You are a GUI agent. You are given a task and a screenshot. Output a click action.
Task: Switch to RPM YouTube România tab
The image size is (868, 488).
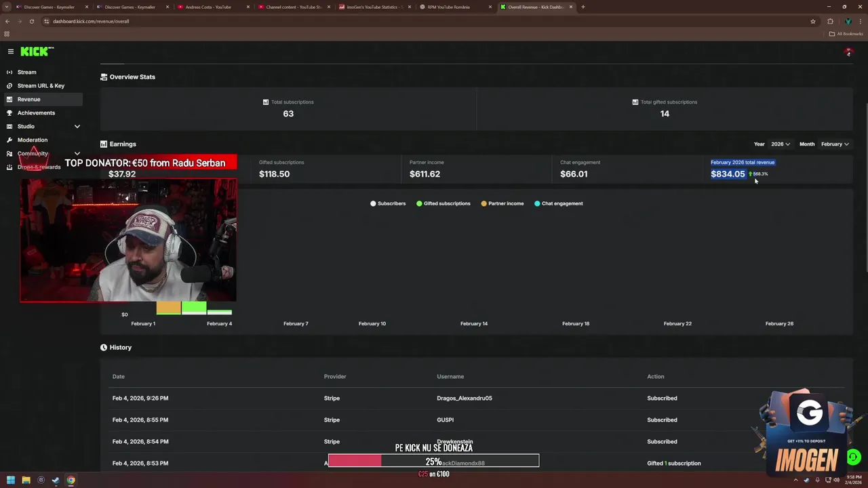(456, 7)
